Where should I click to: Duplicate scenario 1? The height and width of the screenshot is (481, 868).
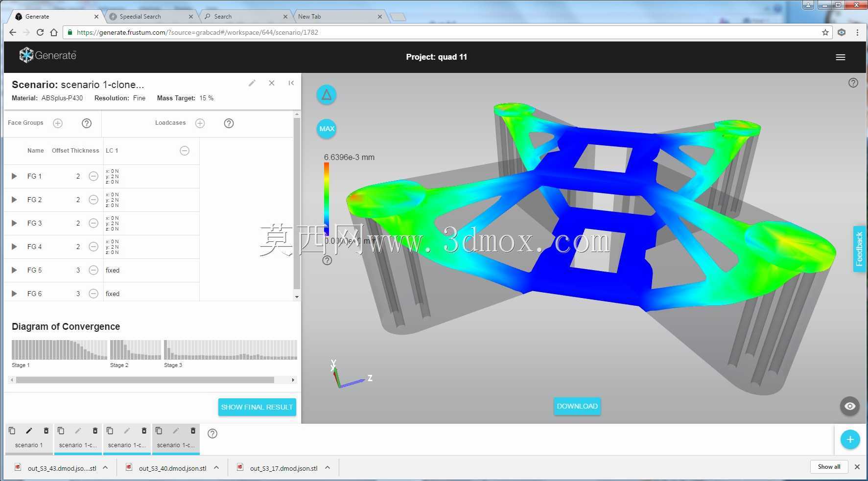(12, 431)
